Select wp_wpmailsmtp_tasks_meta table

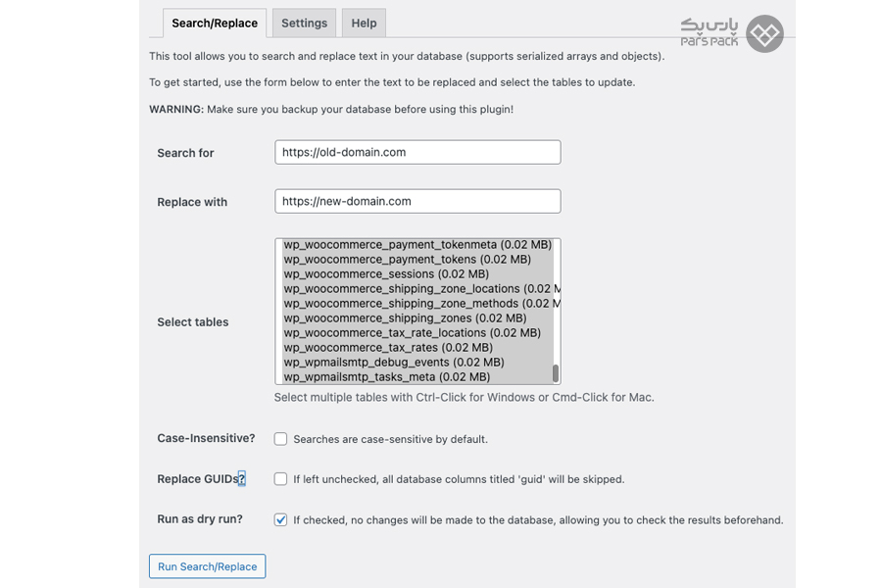(417, 376)
